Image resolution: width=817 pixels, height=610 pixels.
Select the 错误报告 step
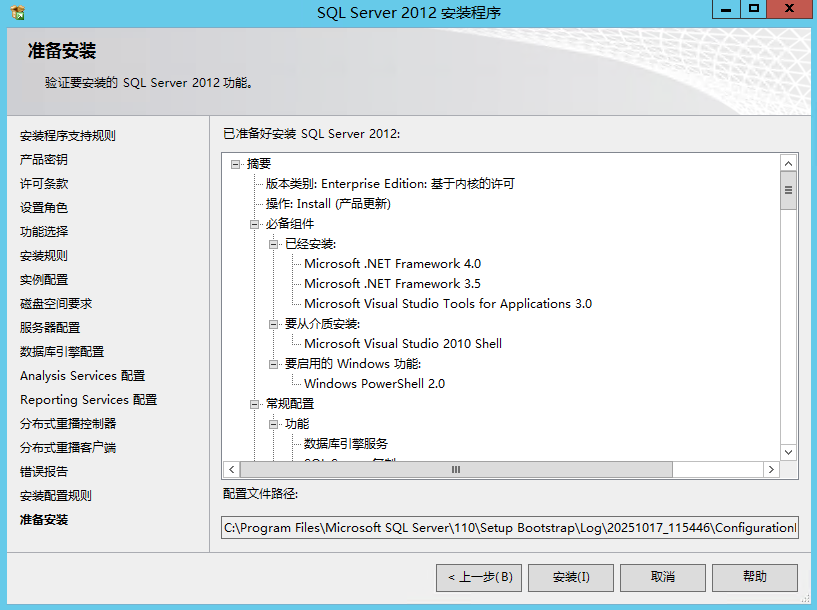tap(44, 471)
